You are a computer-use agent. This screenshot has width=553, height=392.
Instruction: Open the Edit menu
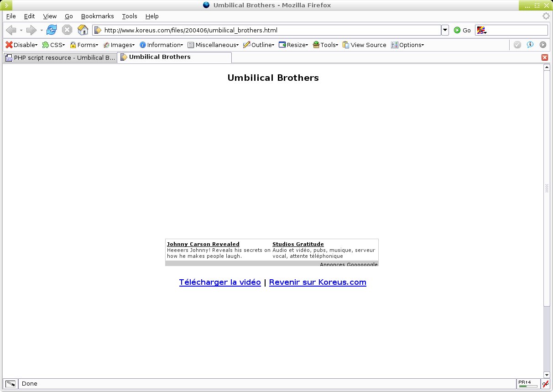pyautogui.click(x=29, y=16)
